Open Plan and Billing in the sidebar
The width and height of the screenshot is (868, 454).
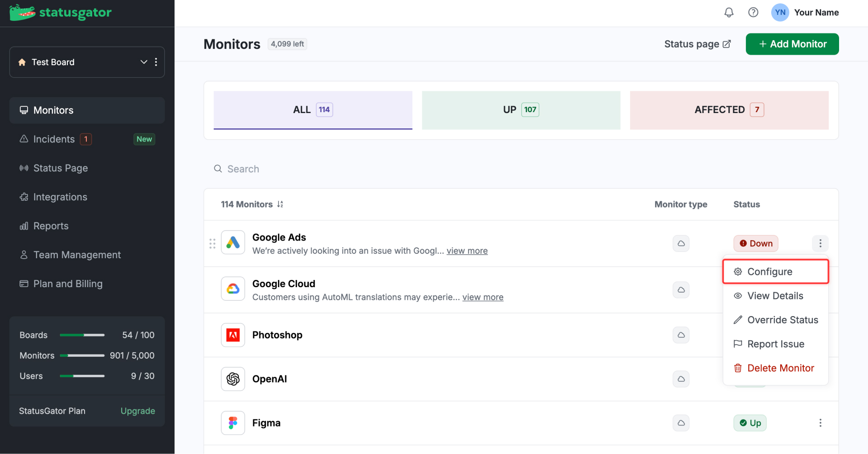(x=87, y=284)
